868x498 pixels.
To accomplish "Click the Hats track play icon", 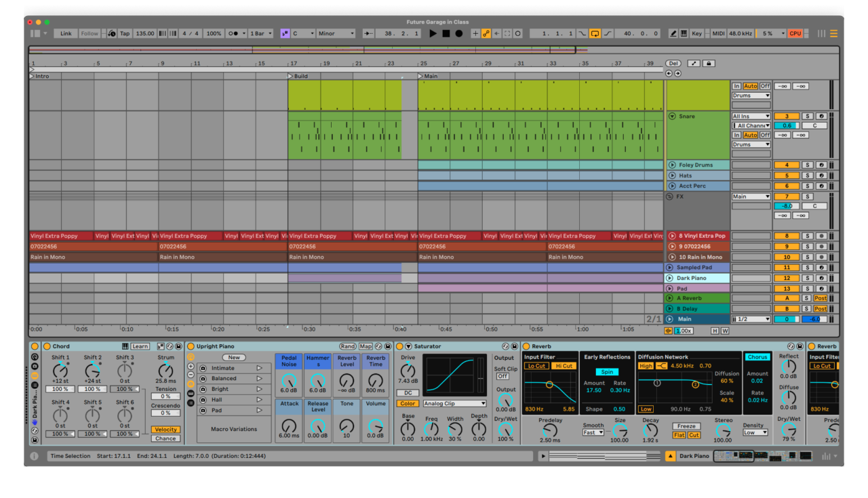I will tap(672, 175).
